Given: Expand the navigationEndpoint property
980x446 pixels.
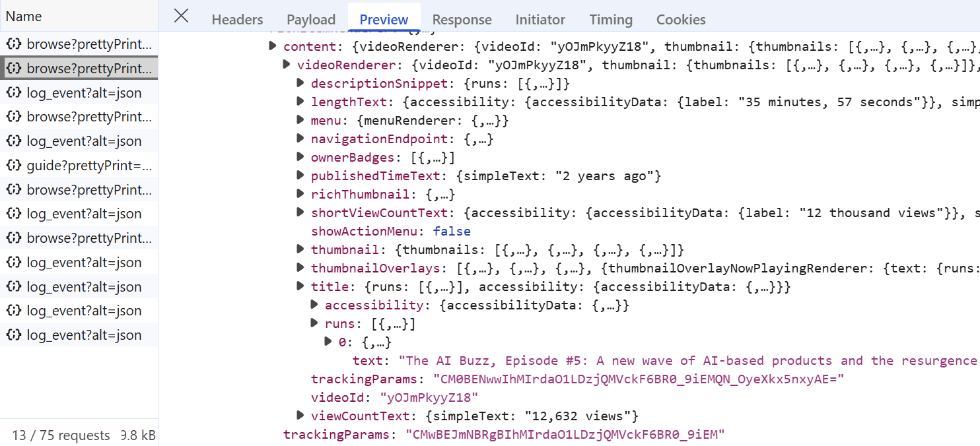Looking at the screenshot, I should (x=300, y=139).
